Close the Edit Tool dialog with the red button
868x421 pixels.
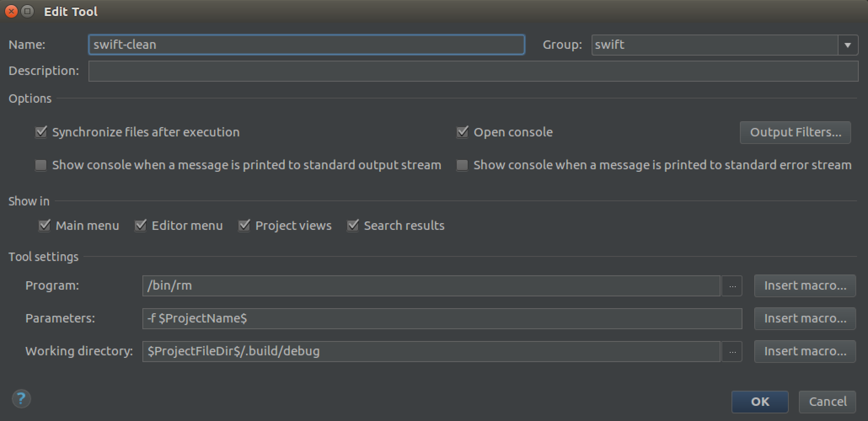[11, 11]
